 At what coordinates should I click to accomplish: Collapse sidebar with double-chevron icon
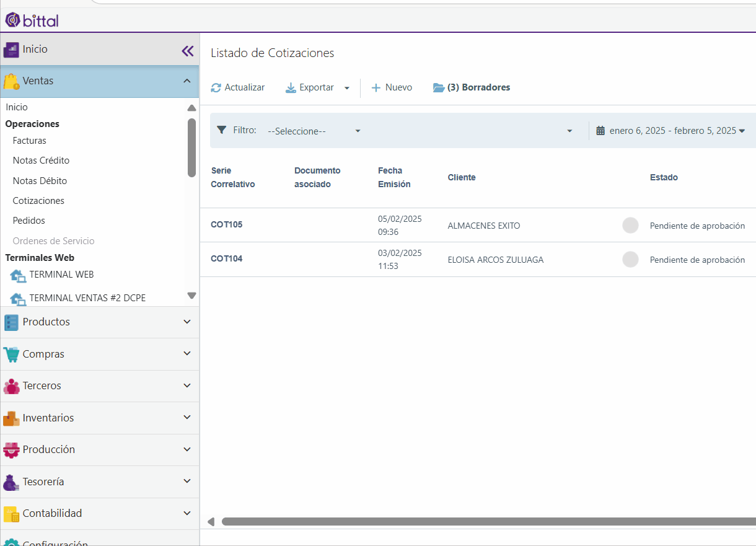pyautogui.click(x=188, y=51)
